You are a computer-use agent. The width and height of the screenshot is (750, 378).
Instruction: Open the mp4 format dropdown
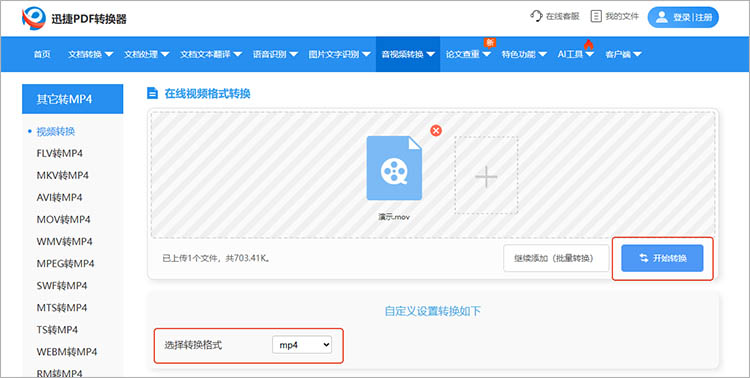[302, 345]
